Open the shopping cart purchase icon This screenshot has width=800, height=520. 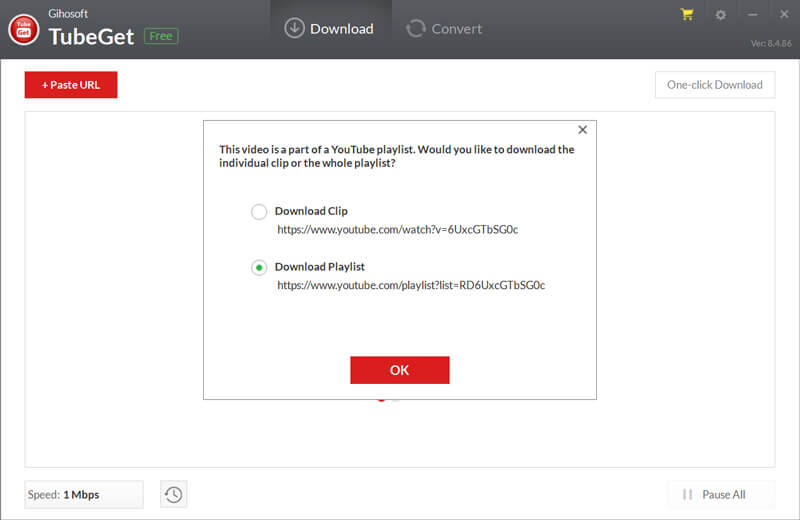click(x=687, y=15)
